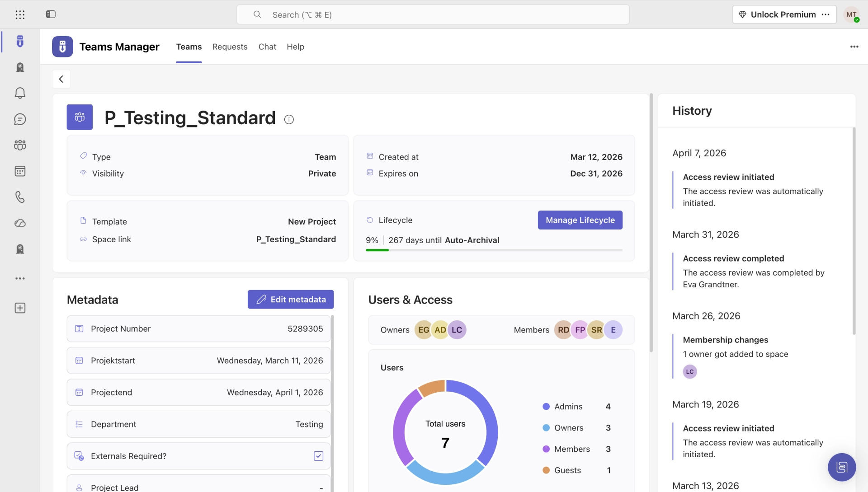868x492 pixels.
Task: Open owner EG avatar
Action: [424, 330]
